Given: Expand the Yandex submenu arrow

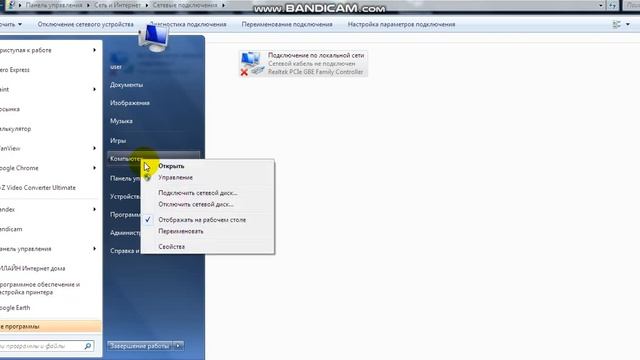Looking at the screenshot, I should (94, 209).
